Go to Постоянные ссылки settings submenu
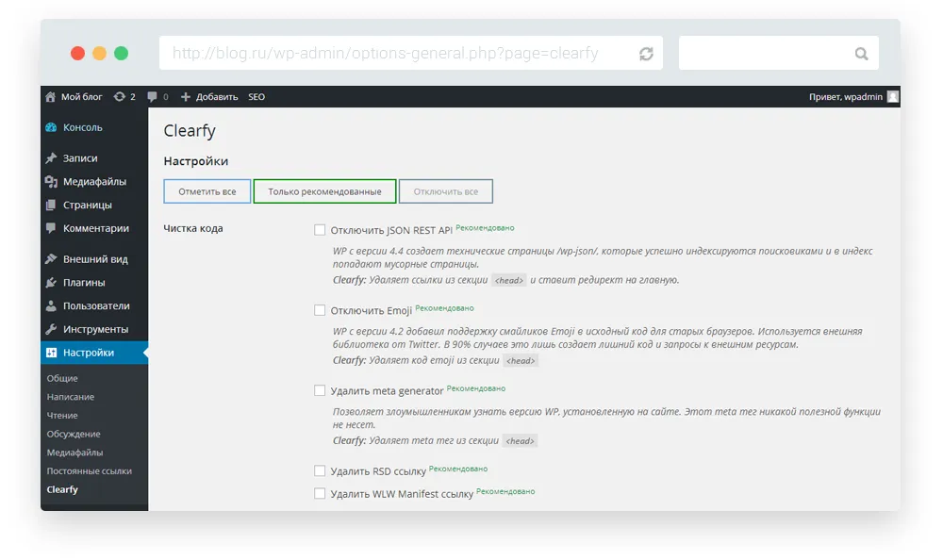 point(89,470)
